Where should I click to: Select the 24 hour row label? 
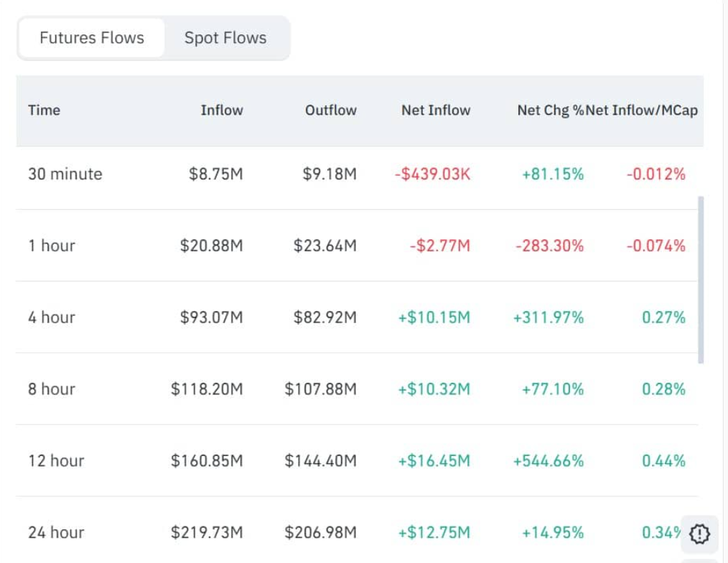[56, 533]
